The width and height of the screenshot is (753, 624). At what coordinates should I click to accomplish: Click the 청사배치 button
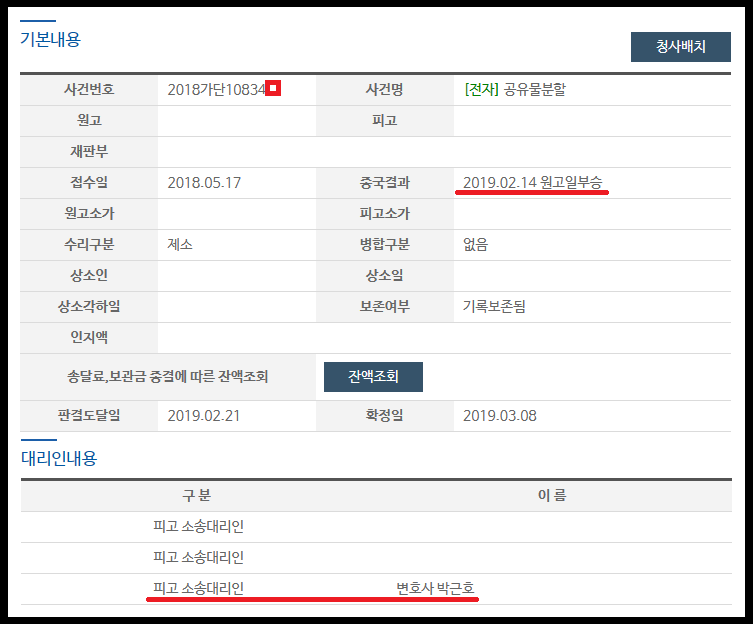[x=680, y=47]
